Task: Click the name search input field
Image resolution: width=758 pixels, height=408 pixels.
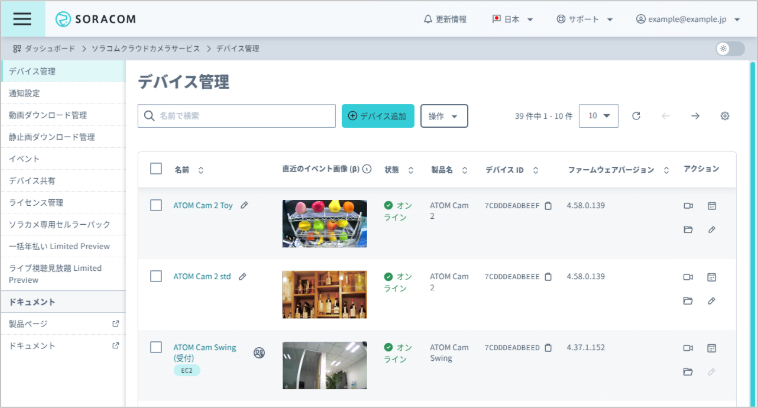Action: [236, 116]
